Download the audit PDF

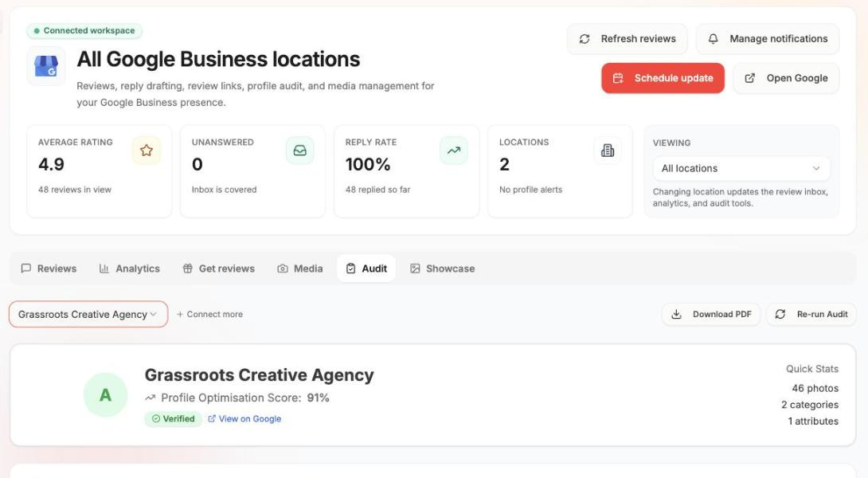click(x=711, y=314)
